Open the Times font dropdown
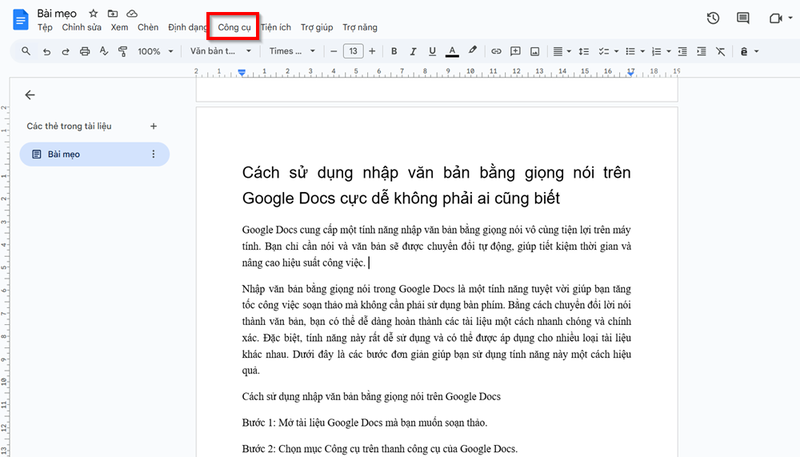Viewport: 800px width, 457px height. tap(292, 51)
